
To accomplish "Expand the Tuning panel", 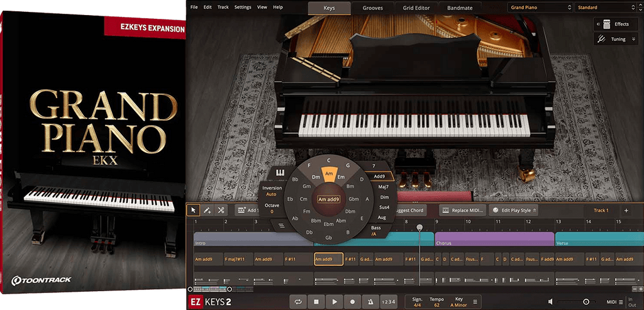I will [x=618, y=39].
